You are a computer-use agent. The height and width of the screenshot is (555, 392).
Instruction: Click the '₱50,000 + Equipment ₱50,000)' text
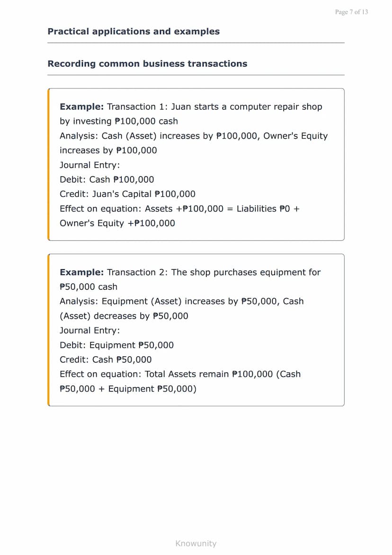click(128, 389)
